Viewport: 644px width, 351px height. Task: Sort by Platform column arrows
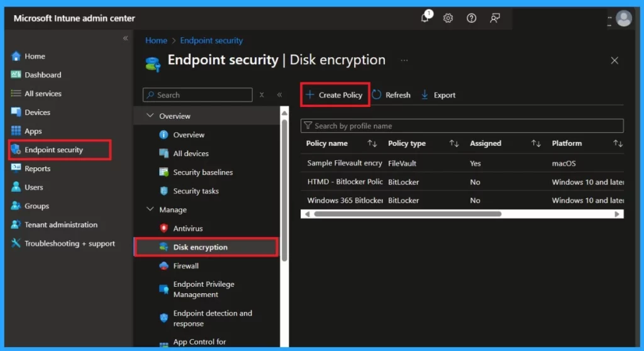coord(618,143)
